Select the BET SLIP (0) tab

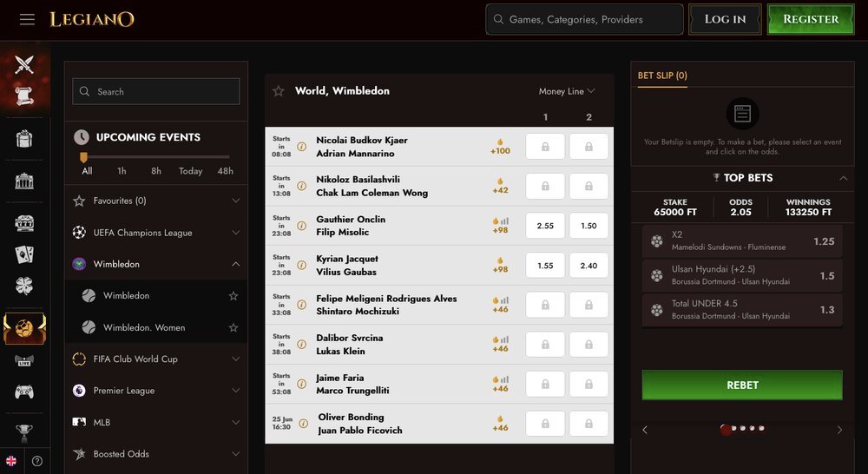(x=662, y=76)
